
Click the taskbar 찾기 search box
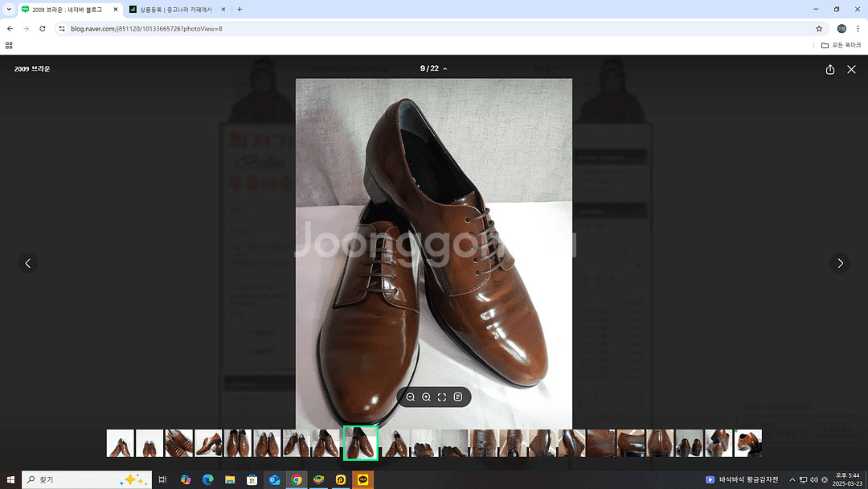click(x=87, y=479)
